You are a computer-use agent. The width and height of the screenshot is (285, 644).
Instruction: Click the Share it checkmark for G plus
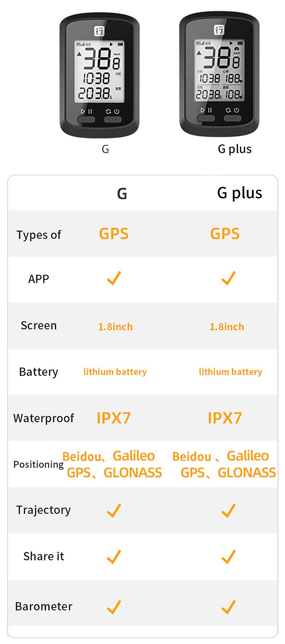click(228, 557)
